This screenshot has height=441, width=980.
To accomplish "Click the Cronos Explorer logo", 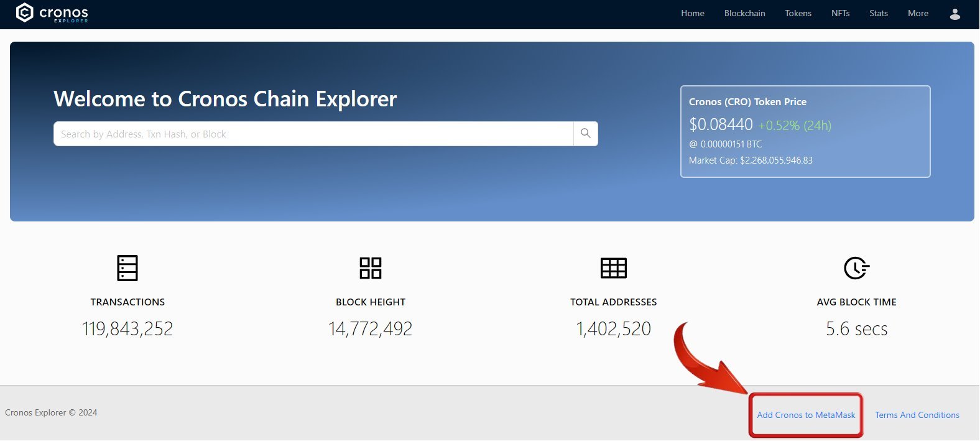I will coord(52,12).
